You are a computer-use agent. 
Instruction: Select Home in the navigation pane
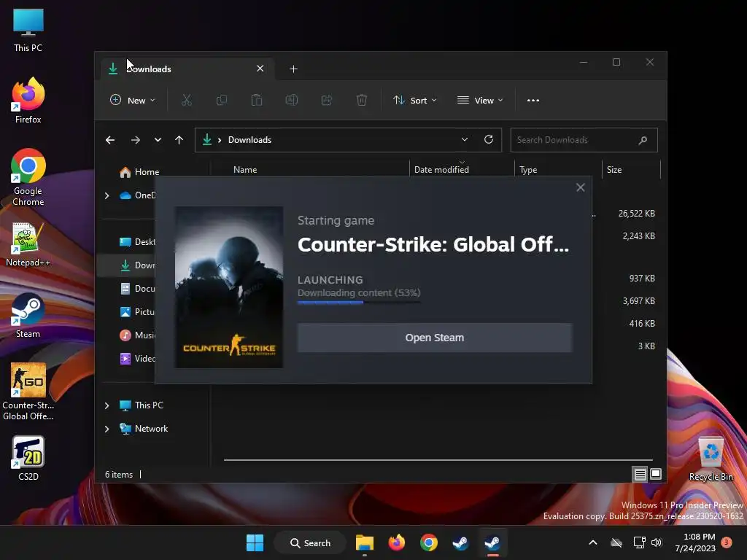click(x=139, y=172)
